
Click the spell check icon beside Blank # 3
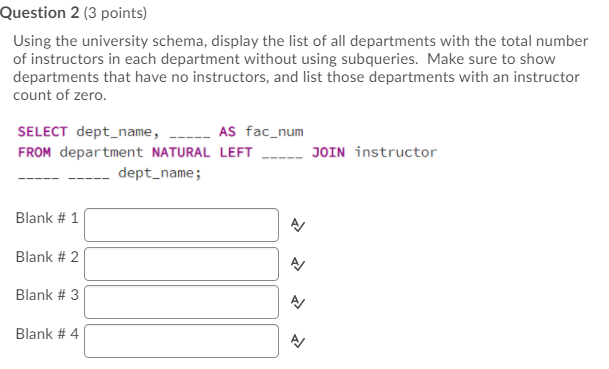[298, 302]
